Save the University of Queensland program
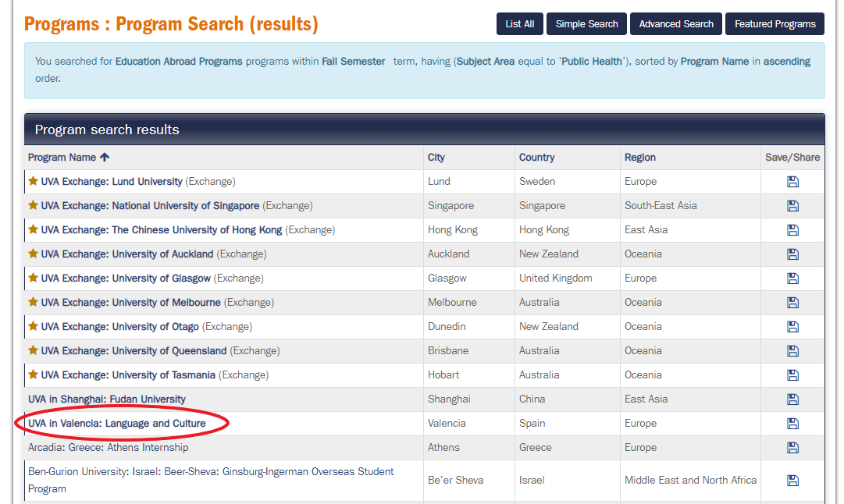 coord(792,351)
